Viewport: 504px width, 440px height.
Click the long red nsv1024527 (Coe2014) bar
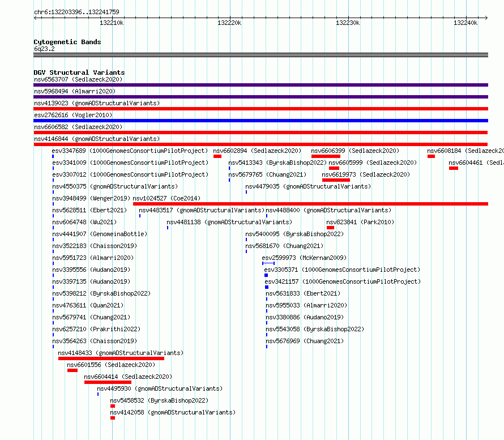click(x=310, y=204)
